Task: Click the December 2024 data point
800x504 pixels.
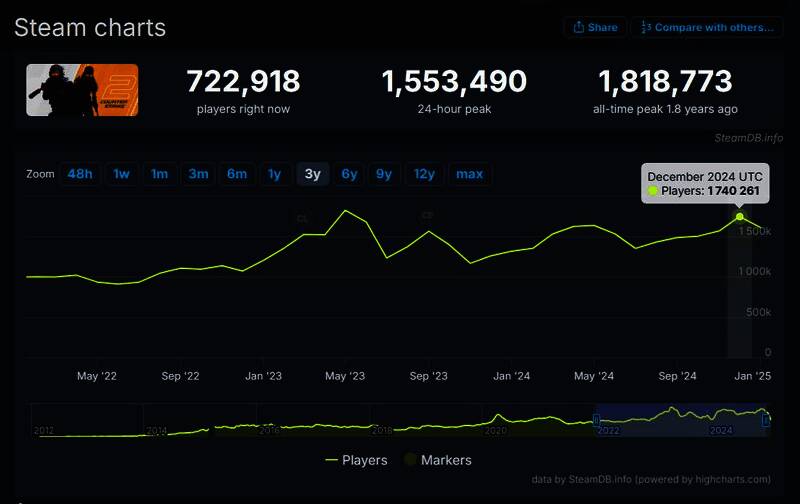Action: (x=740, y=216)
